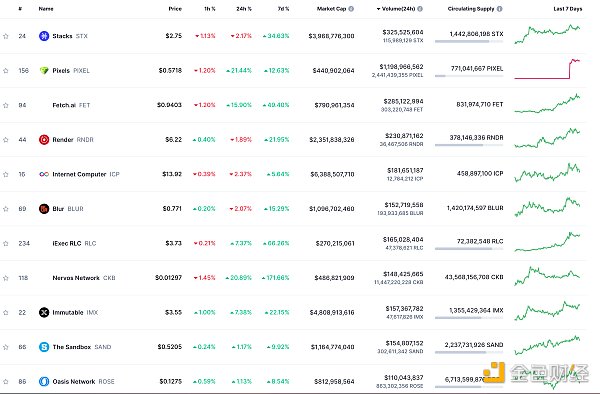Open the Pixels 7-day sparkline chart

click(547, 69)
